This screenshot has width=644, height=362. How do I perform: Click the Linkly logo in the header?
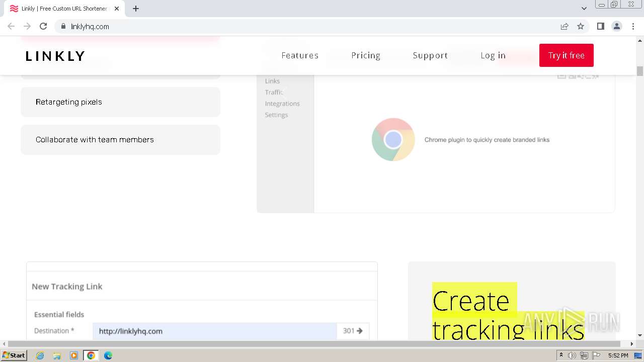[x=55, y=56]
